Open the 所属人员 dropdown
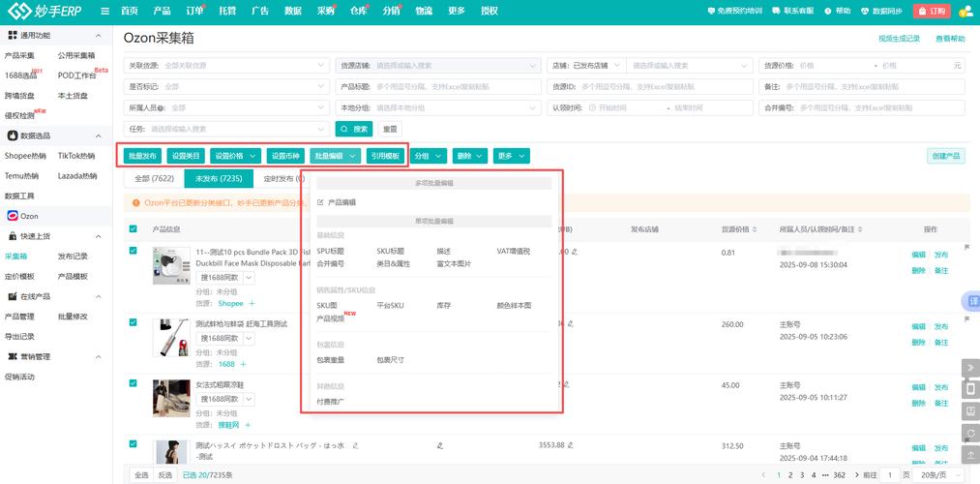Screen dimensions: 980x484 click(226, 107)
